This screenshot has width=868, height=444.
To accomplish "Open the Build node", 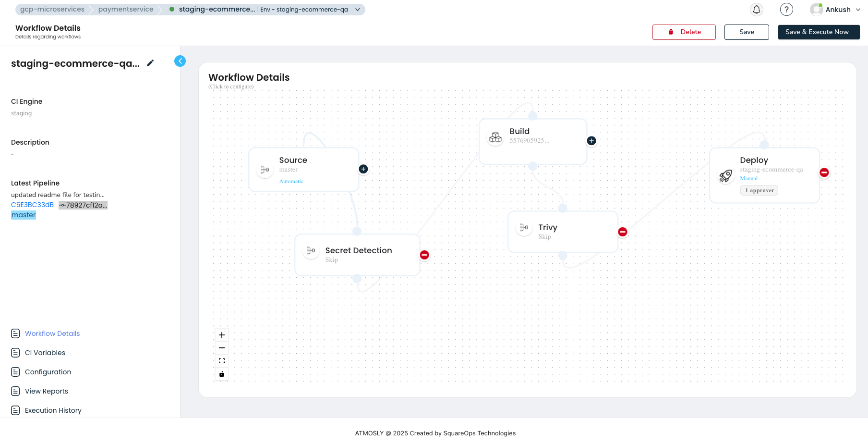I will (533, 141).
